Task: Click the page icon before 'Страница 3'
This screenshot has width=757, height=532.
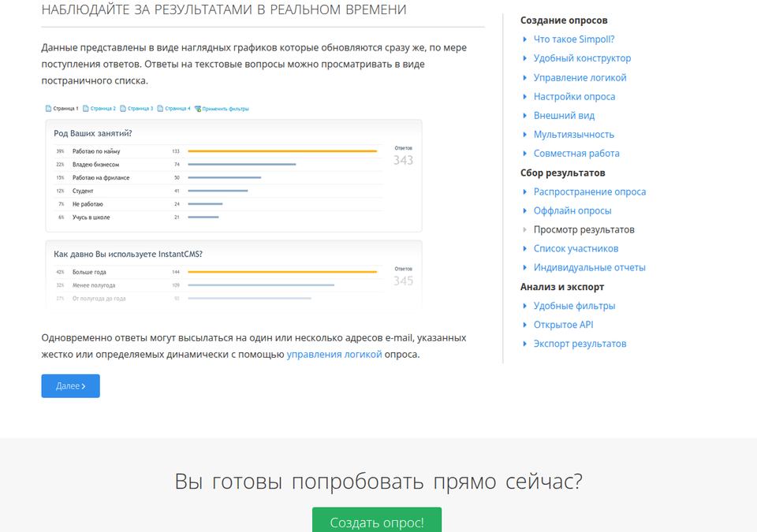Action: point(123,109)
